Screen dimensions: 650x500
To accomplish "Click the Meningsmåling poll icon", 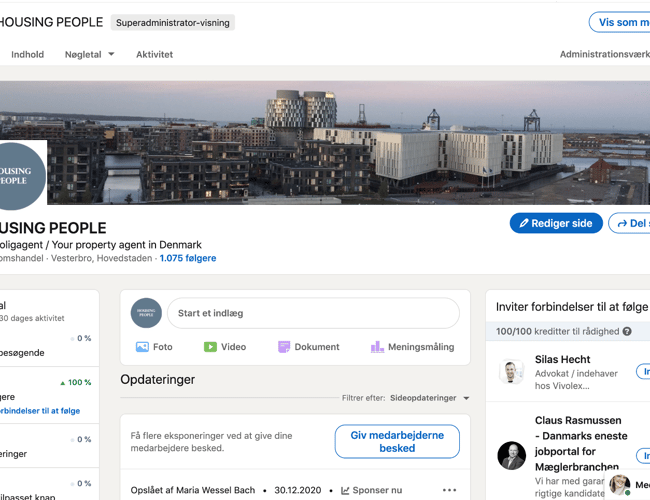I will coord(377,347).
